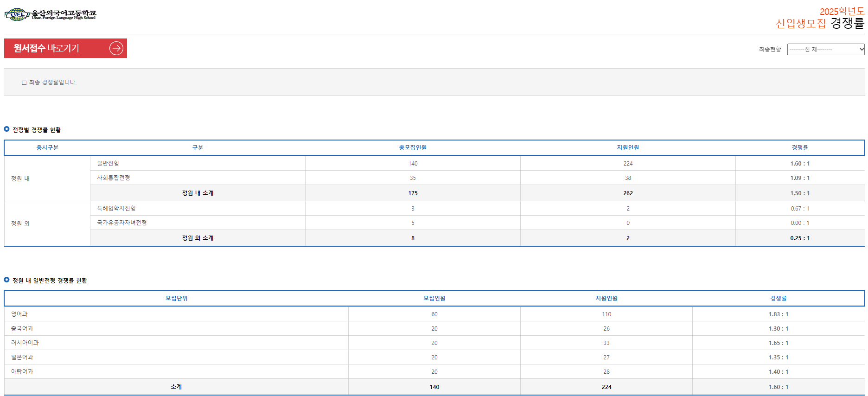Open the 최종현황 dropdown list
Screen dimensions: 868x396
(825, 49)
